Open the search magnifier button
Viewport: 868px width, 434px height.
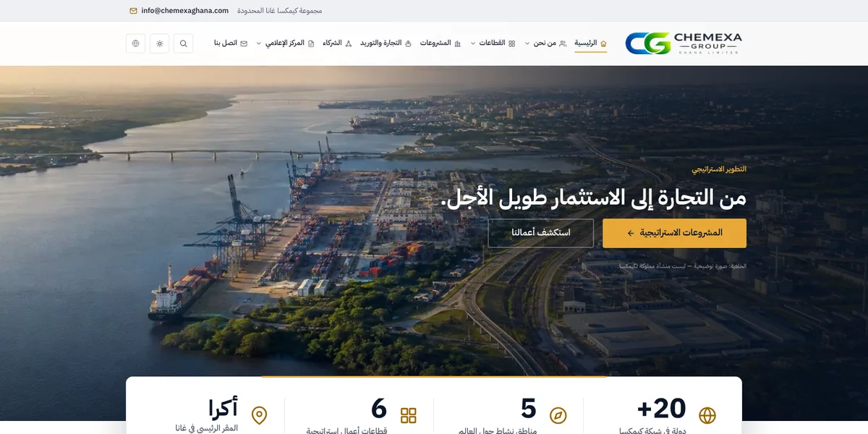(184, 43)
